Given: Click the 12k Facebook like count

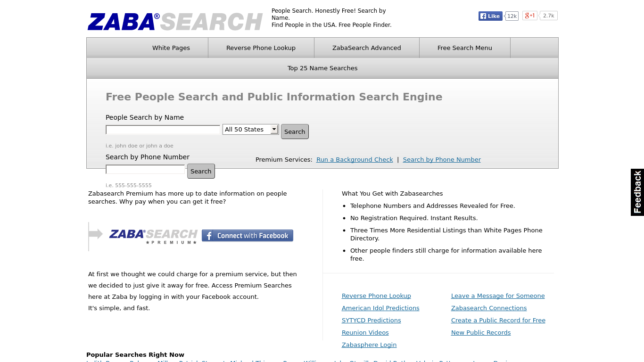Looking at the screenshot, I should point(512,16).
